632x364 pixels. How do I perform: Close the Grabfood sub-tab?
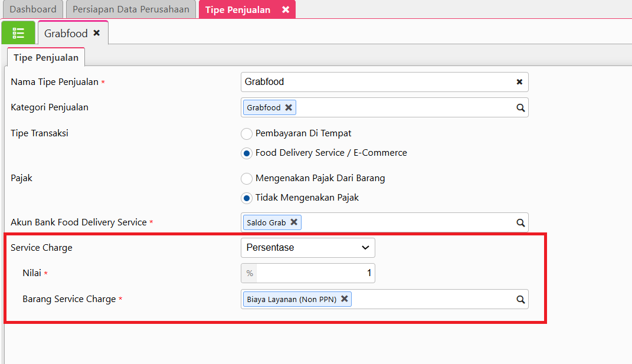click(97, 34)
